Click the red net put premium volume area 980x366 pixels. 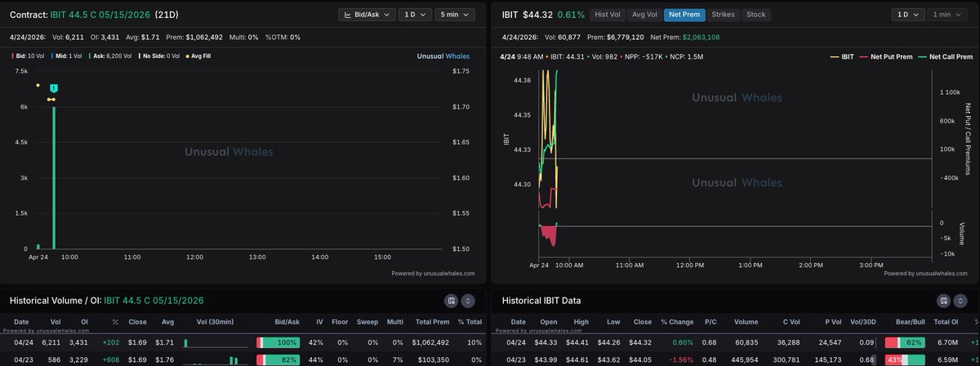click(x=550, y=234)
